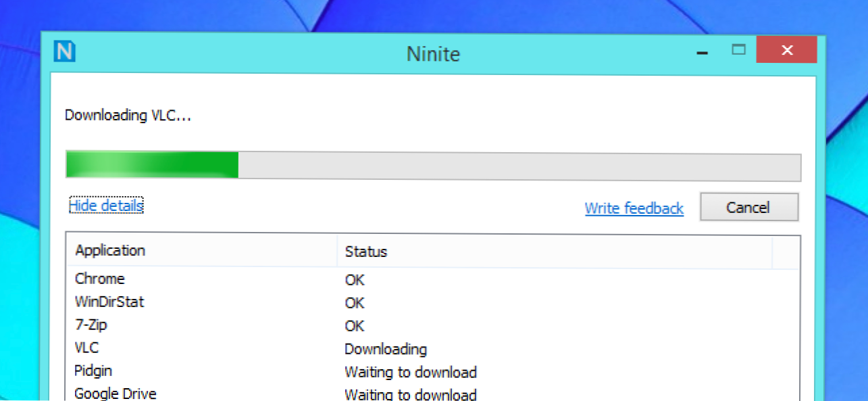The image size is (868, 401).
Task: Click the Ninite logo icon in title bar
Action: click(x=65, y=51)
